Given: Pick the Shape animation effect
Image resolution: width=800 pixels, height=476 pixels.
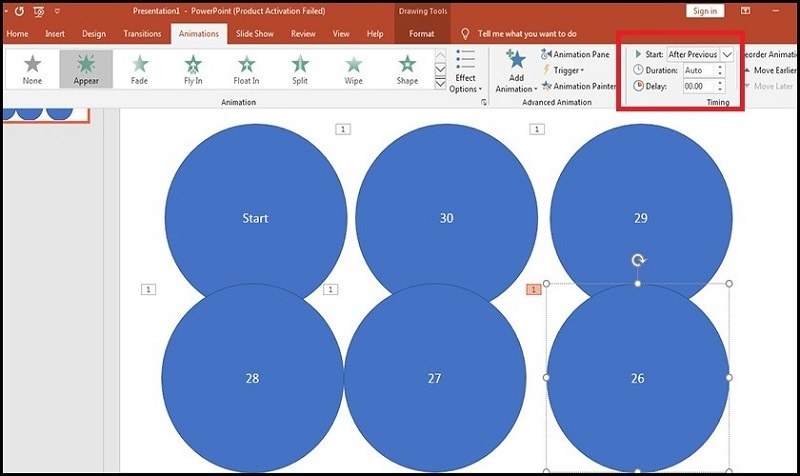Looking at the screenshot, I should pyautogui.click(x=407, y=69).
